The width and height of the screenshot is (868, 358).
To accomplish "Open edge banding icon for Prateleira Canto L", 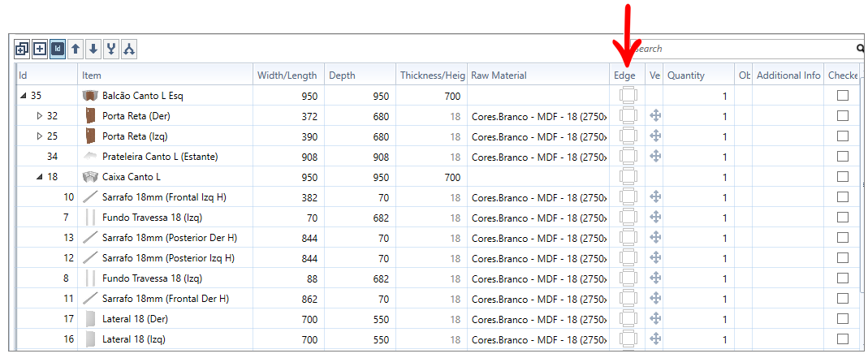I will click(628, 157).
